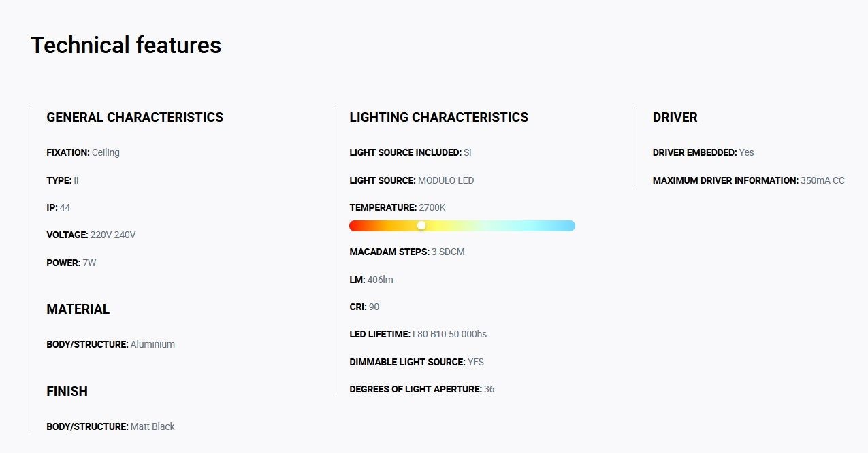Click the TEMPERATURE 2700K label
Screen dimensions: 868x453
[x=398, y=207]
